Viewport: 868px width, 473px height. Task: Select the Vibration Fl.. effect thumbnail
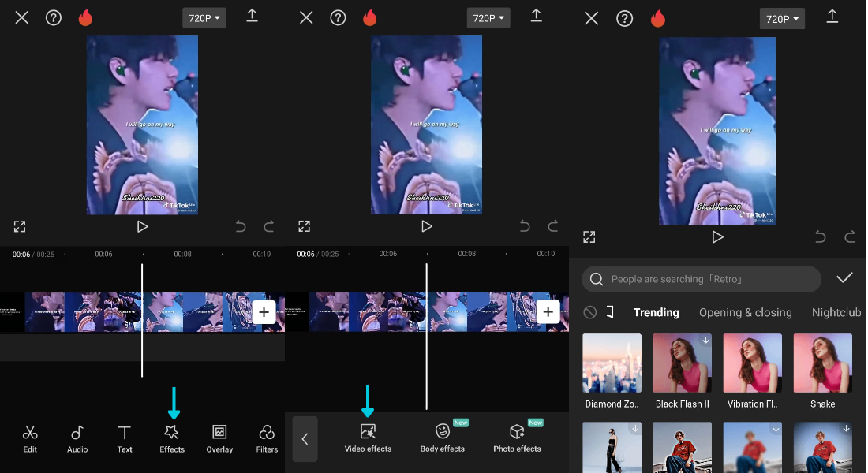pyautogui.click(x=752, y=363)
